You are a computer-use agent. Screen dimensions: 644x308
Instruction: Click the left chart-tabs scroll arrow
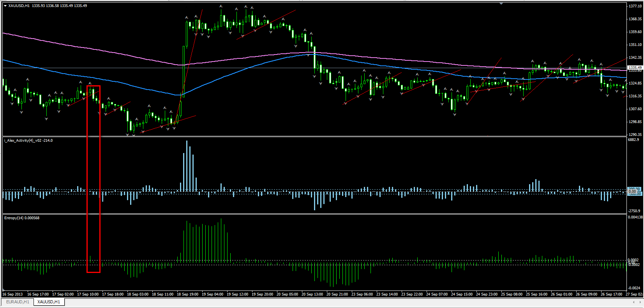pyautogui.click(x=634, y=302)
